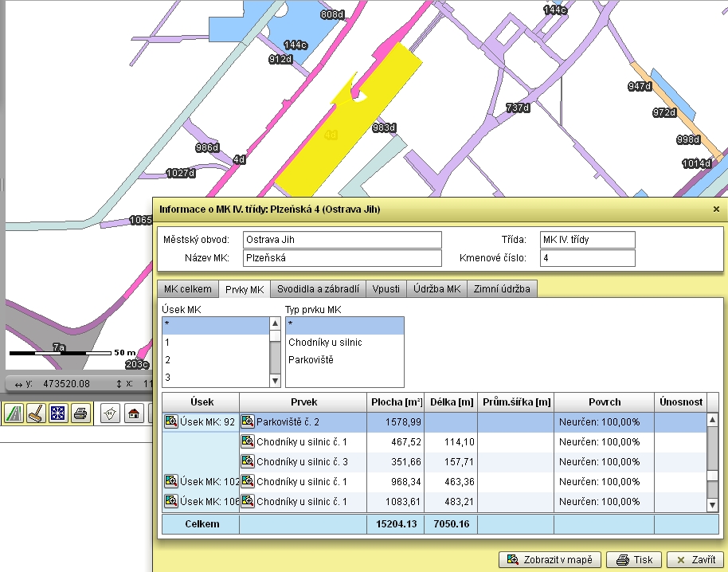Zoom map to Úsek MK: 106

coord(171,501)
